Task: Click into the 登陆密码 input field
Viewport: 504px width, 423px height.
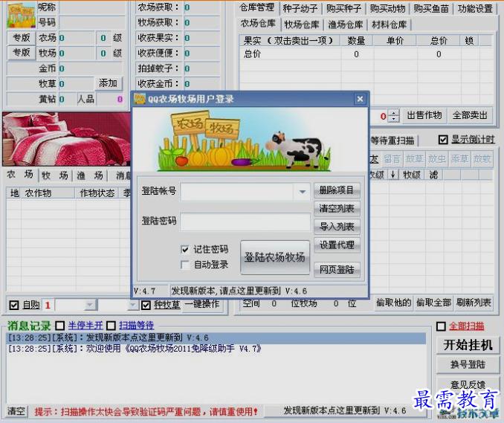Action: pyautogui.click(x=245, y=221)
